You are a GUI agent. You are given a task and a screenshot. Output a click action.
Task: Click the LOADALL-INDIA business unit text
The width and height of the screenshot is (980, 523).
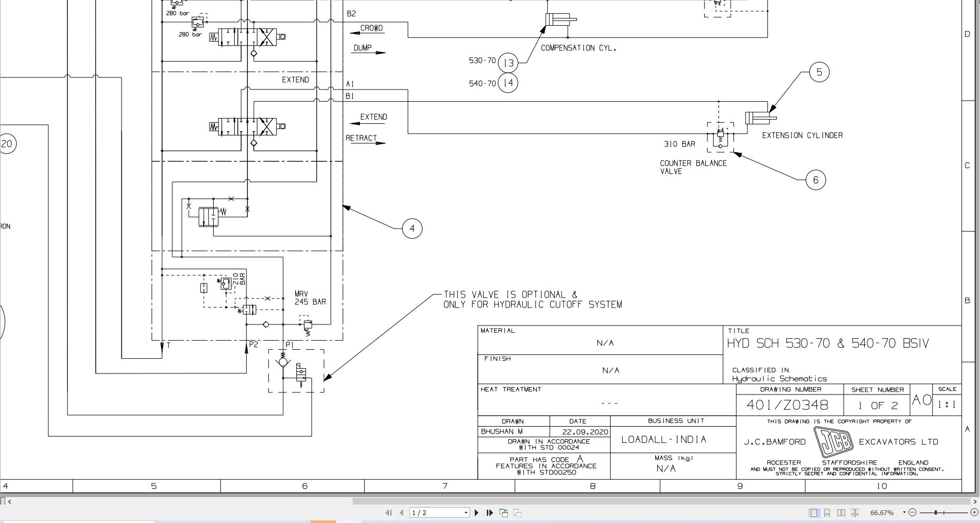664,439
